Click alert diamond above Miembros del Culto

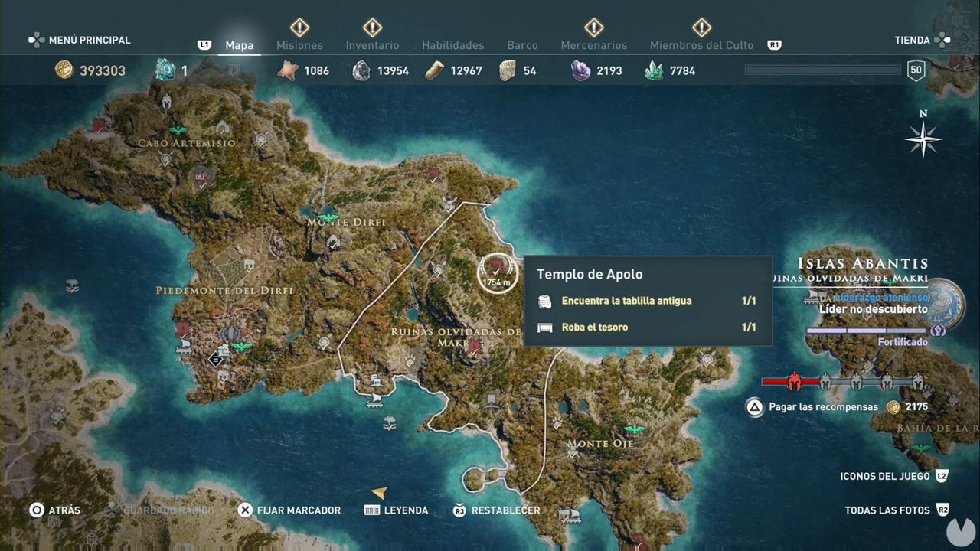tap(701, 28)
